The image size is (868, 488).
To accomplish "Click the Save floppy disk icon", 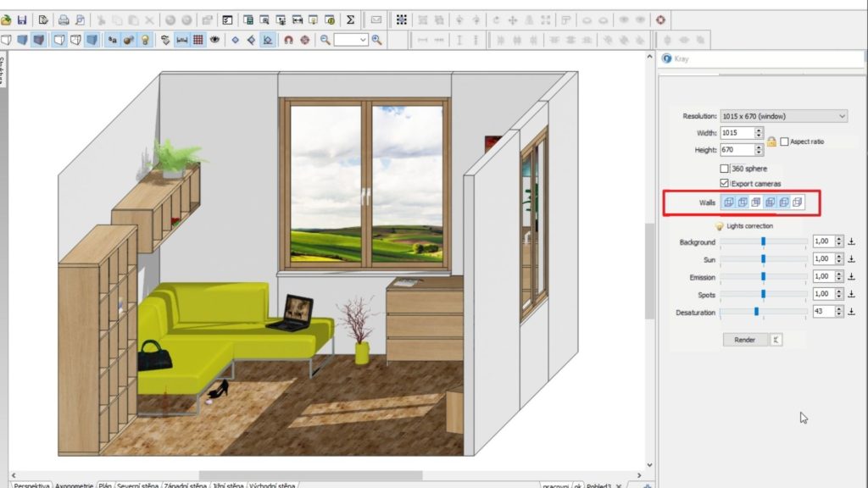I will click(22, 19).
